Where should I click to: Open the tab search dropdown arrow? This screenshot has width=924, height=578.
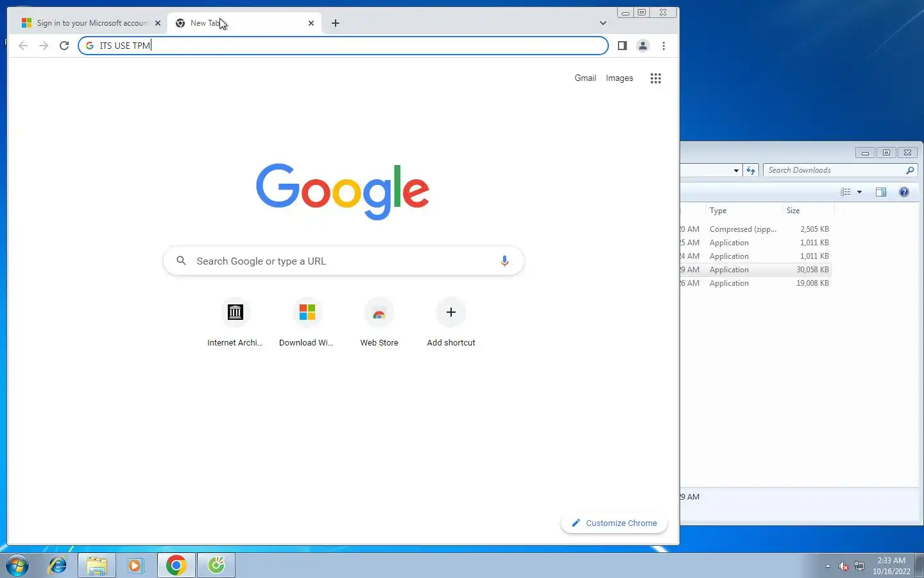click(x=603, y=23)
